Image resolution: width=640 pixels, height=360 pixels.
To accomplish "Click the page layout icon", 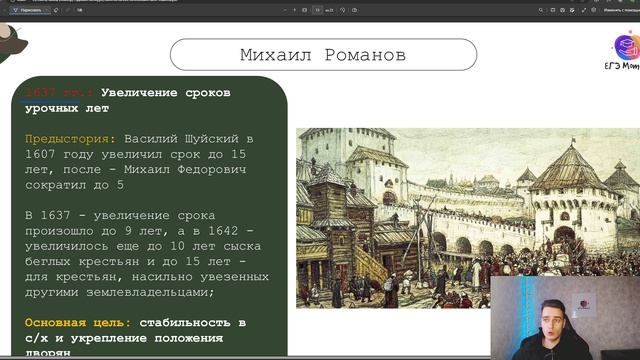I will (354, 10).
